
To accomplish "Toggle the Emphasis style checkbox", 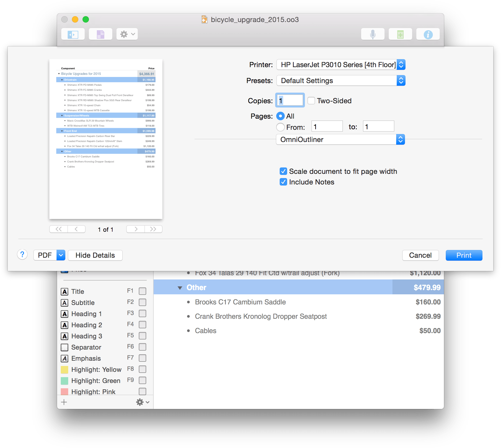I will click(x=142, y=358).
